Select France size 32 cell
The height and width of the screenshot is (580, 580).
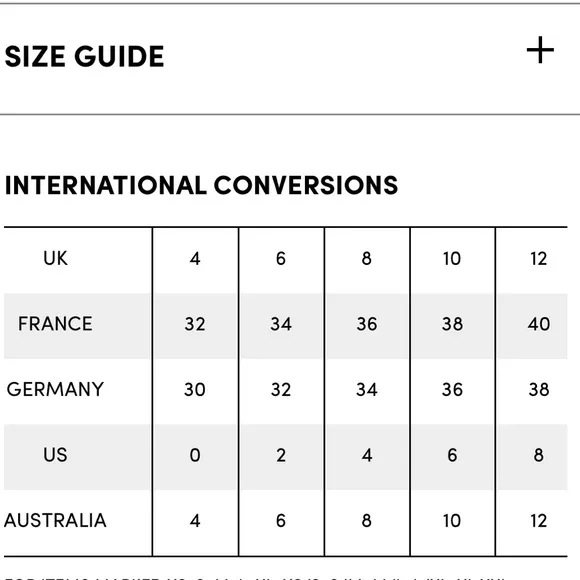(x=195, y=324)
